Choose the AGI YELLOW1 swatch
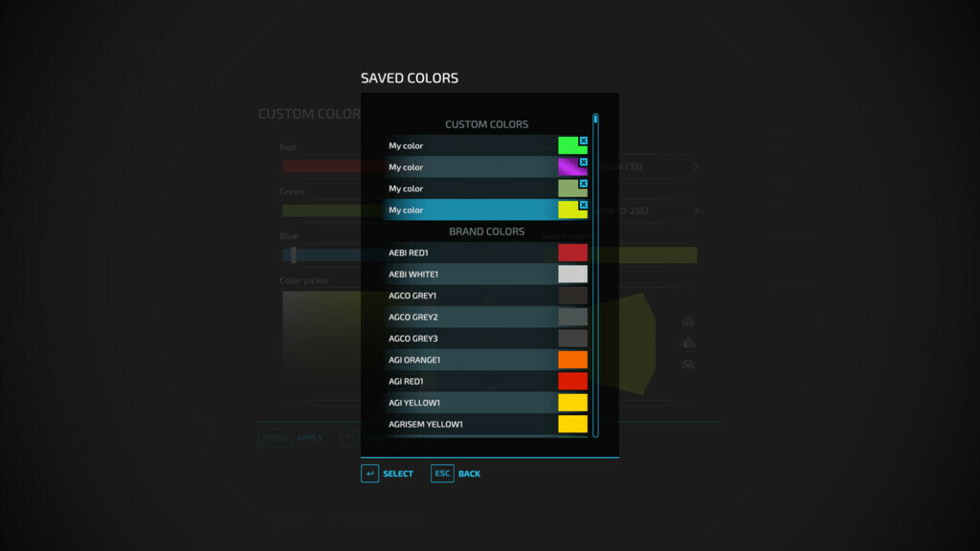The height and width of the screenshot is (551, 980). click(x=572, y=403)
